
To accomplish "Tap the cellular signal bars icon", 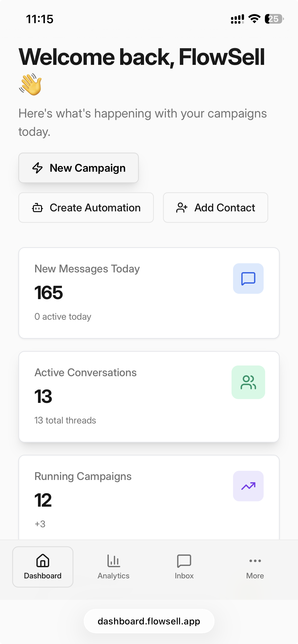I will pyautogui.click(x=237, y=19).
